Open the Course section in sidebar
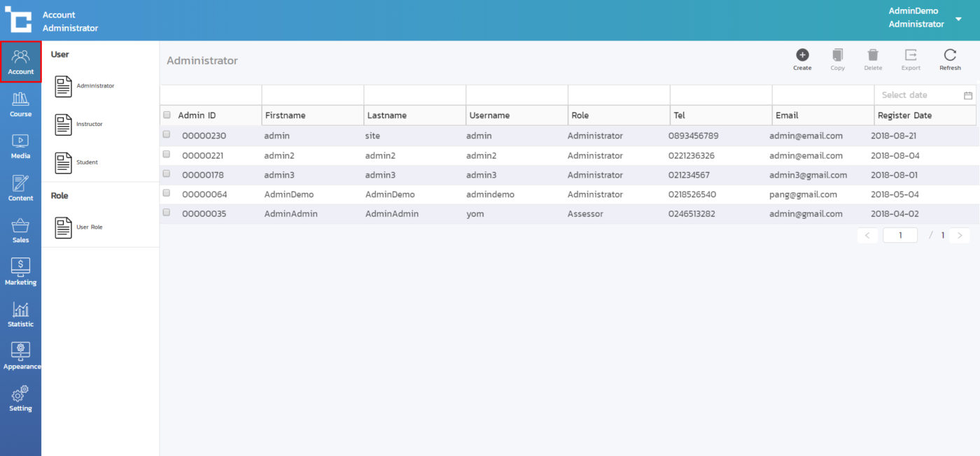Screen dimensions: 980x456 pyautogui.click(x=20, y=104)
